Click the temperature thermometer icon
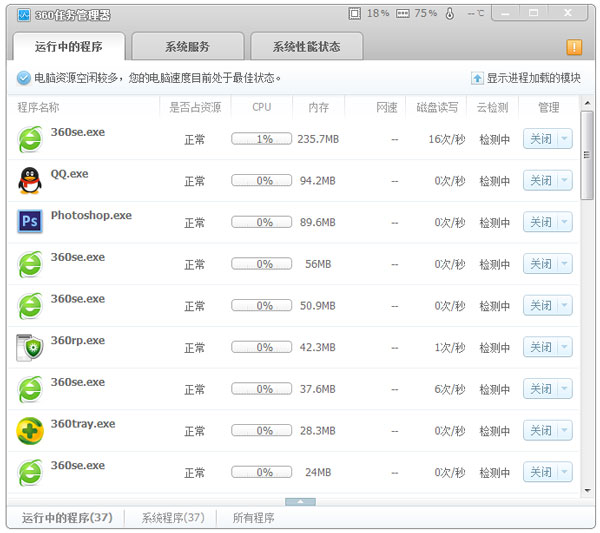 coord(450,14)
